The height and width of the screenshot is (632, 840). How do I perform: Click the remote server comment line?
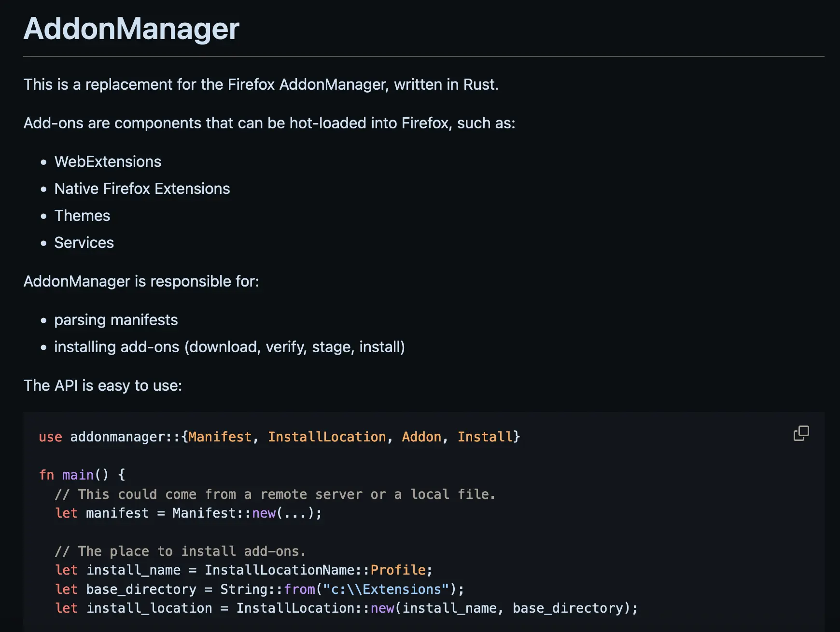[x=275, y=494]
